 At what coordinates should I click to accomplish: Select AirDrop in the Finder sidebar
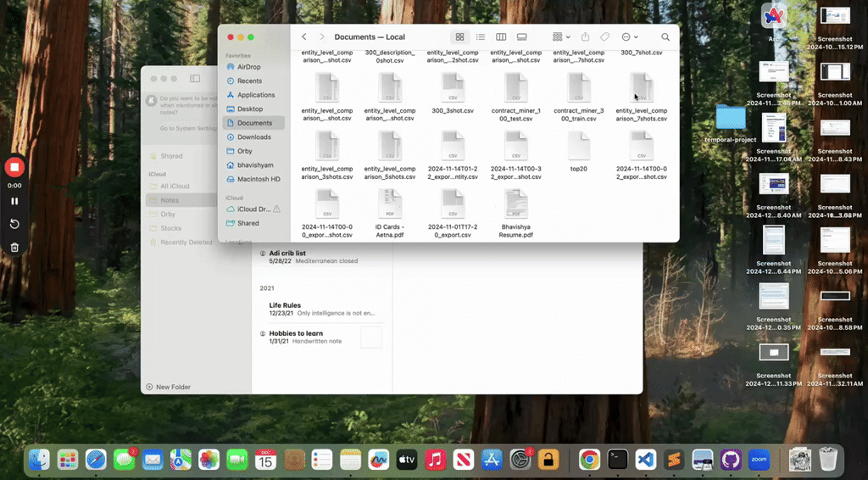tap(249, 67)
